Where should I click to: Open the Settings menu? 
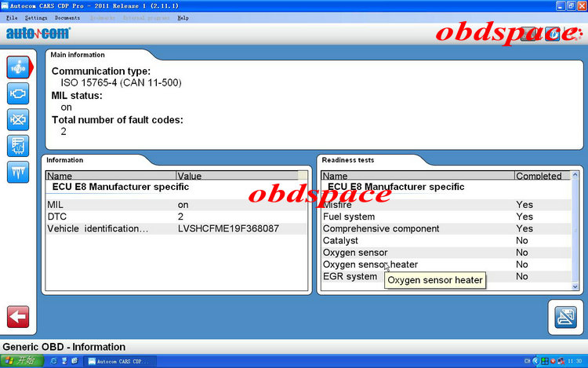(x=36, y=17)
